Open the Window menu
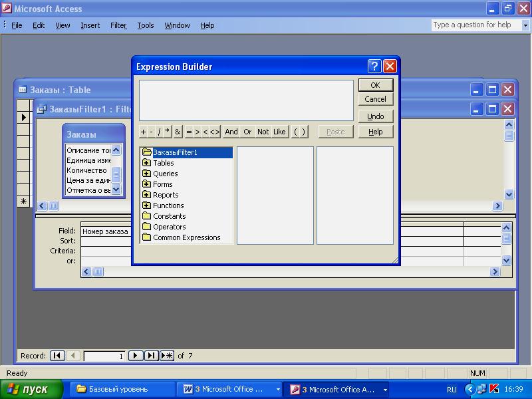The width and height of the screenshot is (532, 399). [x=177, y=25]
